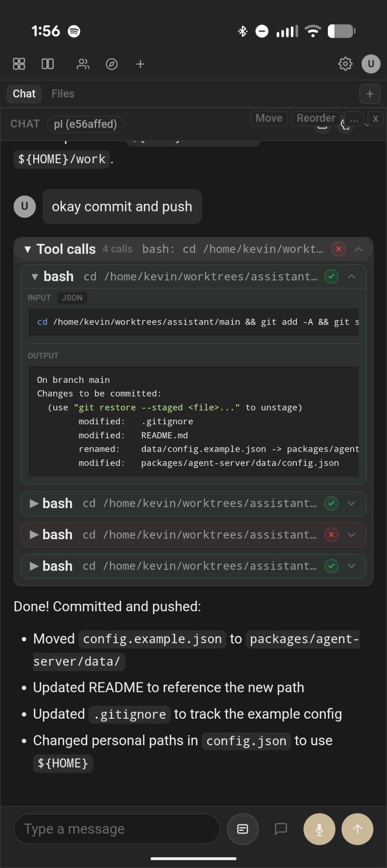387x868 pixels.
Task: Open settings gear icon
Action: click(345, 64)
